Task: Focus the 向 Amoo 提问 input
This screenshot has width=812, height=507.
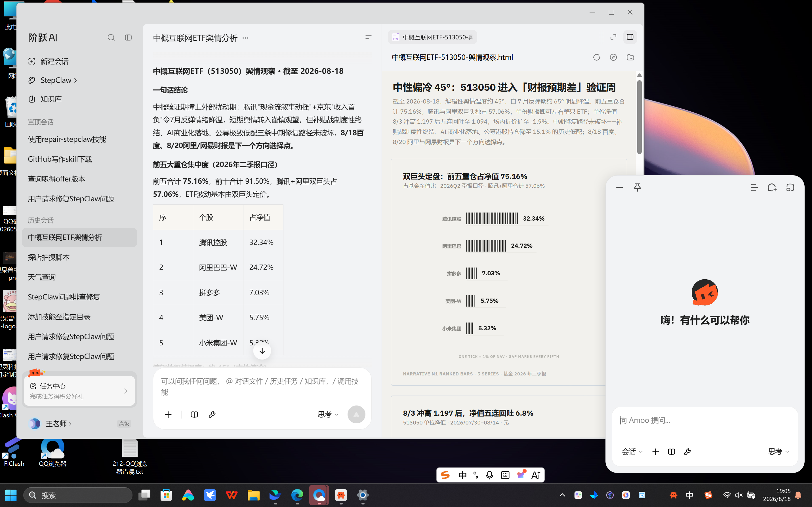Action: tap(704, 421)
